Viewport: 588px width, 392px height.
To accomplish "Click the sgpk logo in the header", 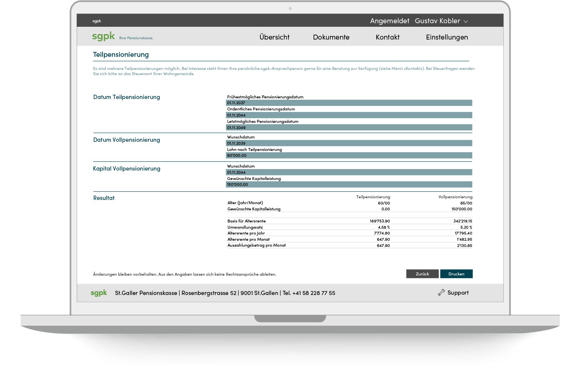I will pos(103,36).
